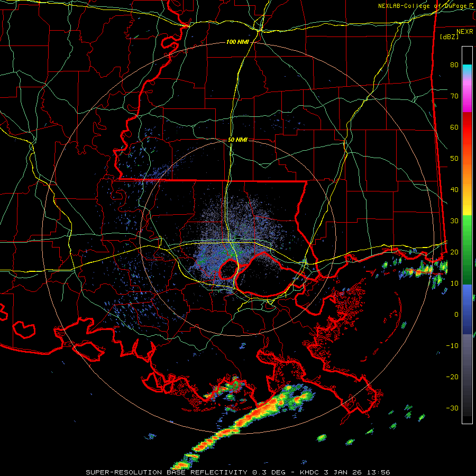Click the 50 NMI range ring label

click(x=237, y=140)
